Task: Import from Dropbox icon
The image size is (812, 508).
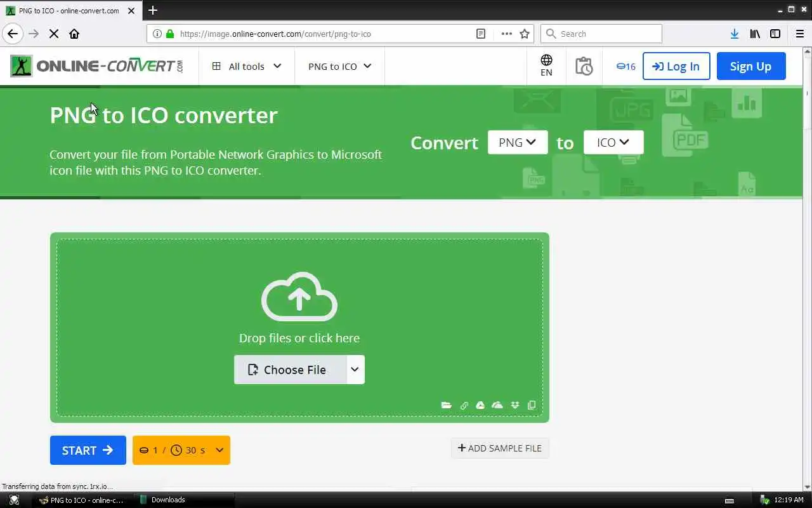Action: click(515, 405)
